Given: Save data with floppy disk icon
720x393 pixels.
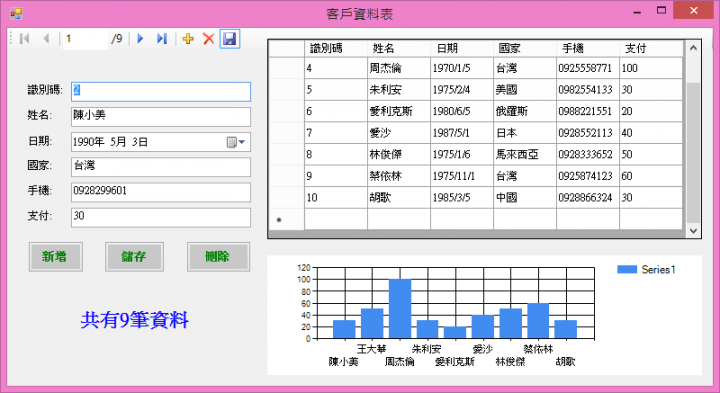Looking at the screenshot, I should (x=230, y=39).
